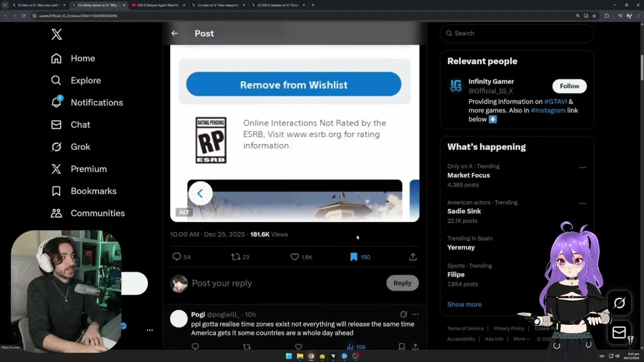Click Show more under What's happening
Image resolution: width=644 pixels, height=362 pixels.
pos(464,304)
